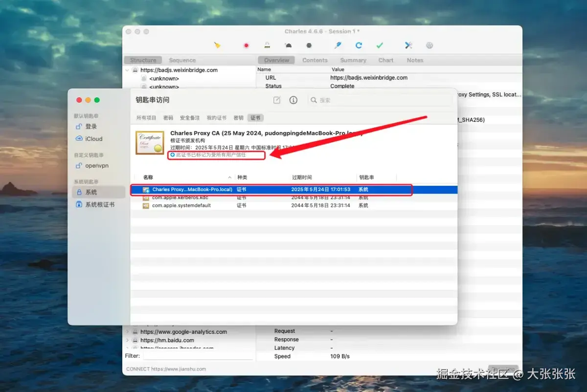
Task: Toggle the hexagon breakpoints icon in Charles
Action: (x=309, y=45)
